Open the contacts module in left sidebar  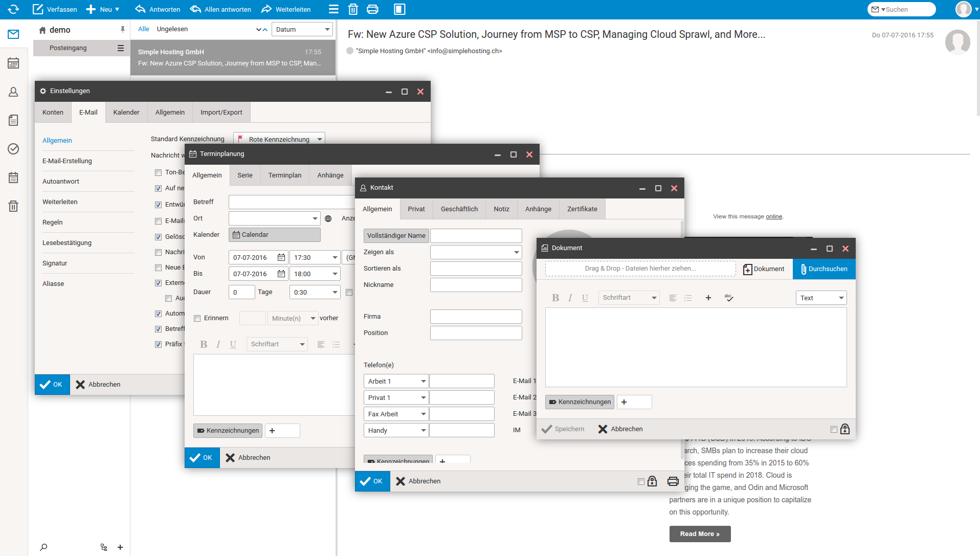13,92
